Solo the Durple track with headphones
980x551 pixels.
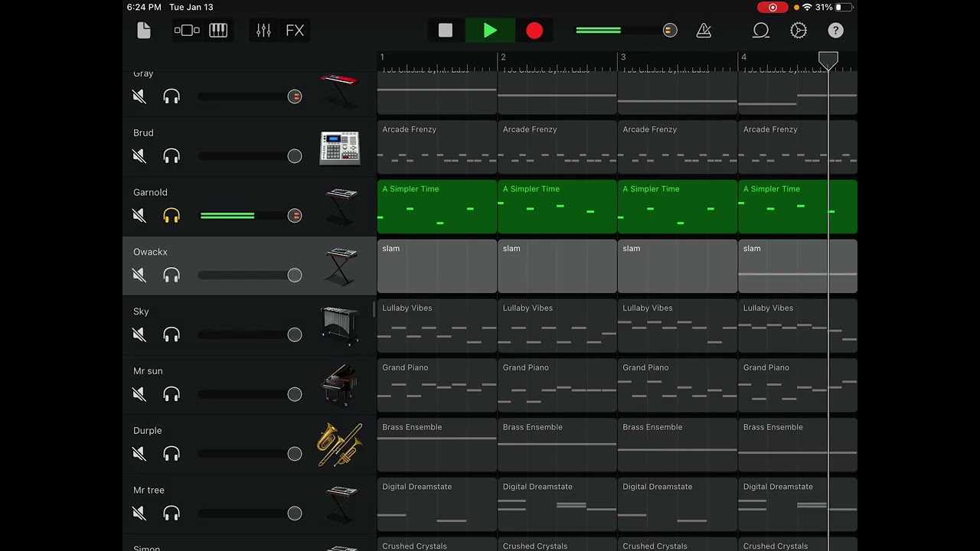click(x=171, y=455)
